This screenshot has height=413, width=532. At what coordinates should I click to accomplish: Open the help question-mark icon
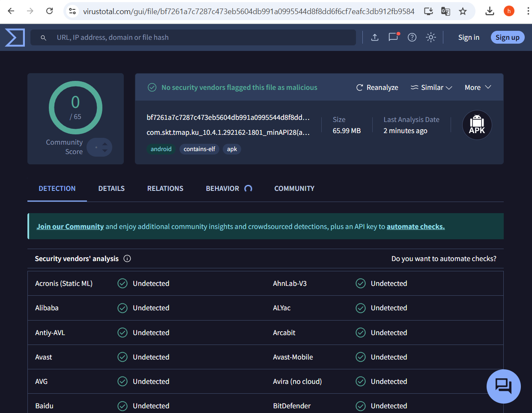(x=412, y=37)
